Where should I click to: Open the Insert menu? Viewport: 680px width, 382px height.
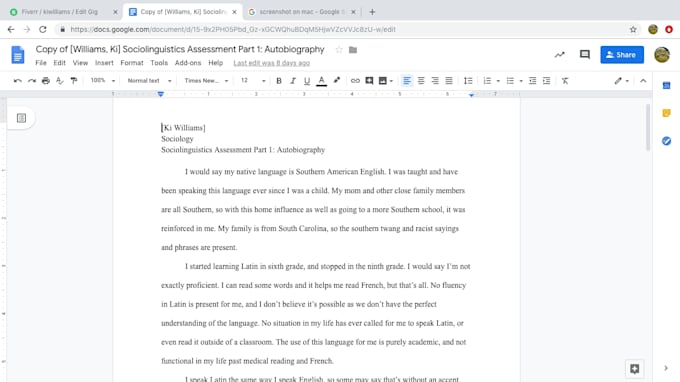[x=104, y=63]
